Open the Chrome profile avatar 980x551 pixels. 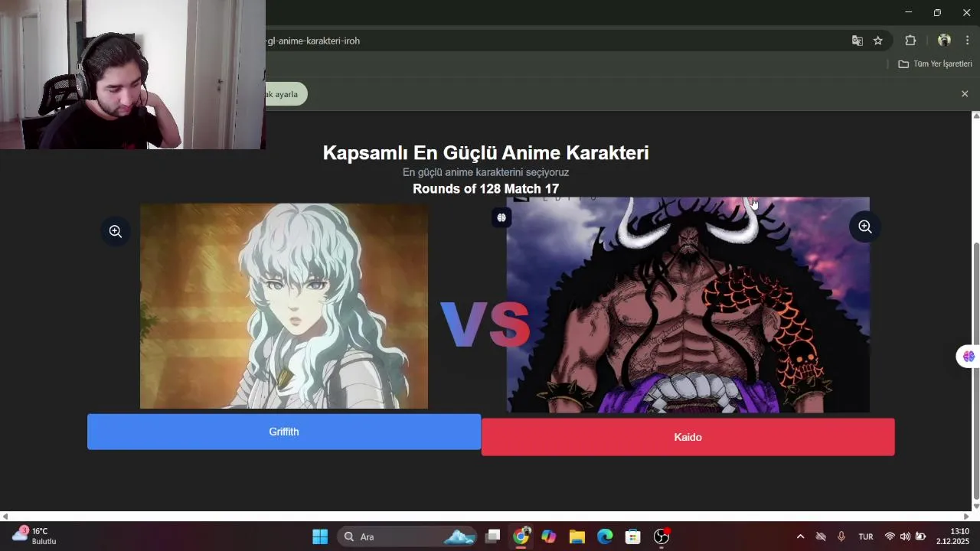click(x=944, y=41)
